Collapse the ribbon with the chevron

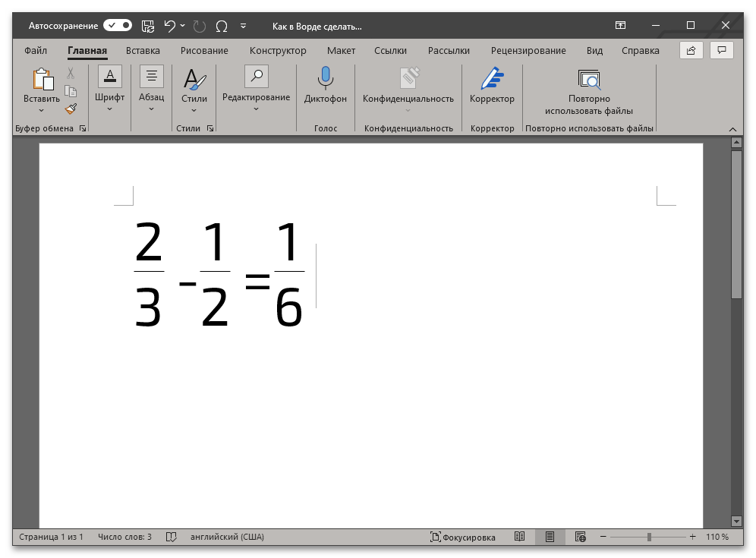(732, 129)
